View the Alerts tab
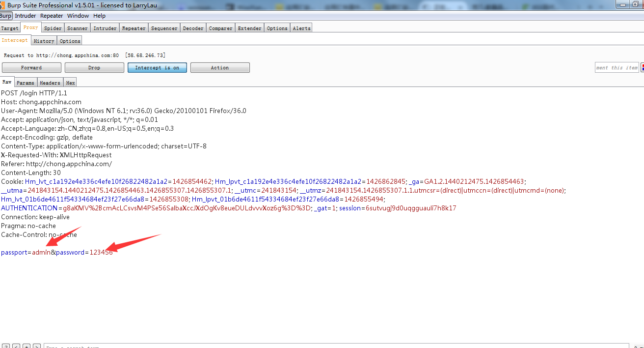Image resolution: width=644 pixels, height=348 pixels. click(x=301, y=28)
